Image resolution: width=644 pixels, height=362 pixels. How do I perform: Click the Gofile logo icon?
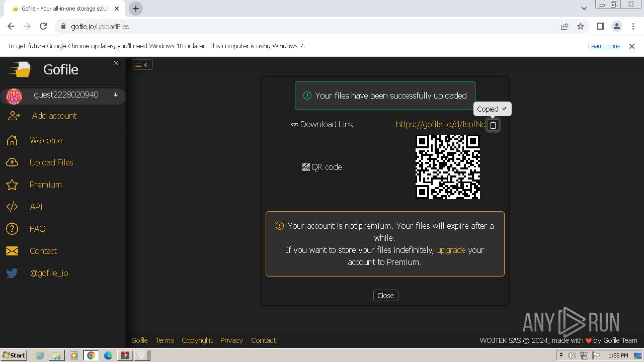(x=19, y=69)
